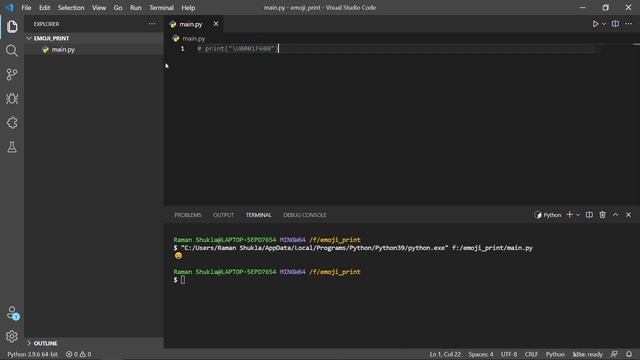Click the errors and warnings status indicator
640x360 pixels.
pyautogui.click(x=78, y=354)
